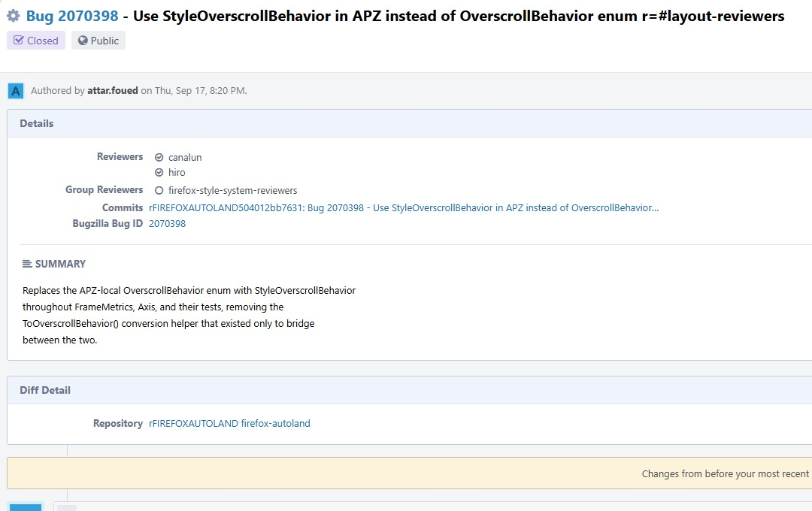Click summary line starting 'Replaces the APZ-local'
812x511 pixels.
[189, 291]
